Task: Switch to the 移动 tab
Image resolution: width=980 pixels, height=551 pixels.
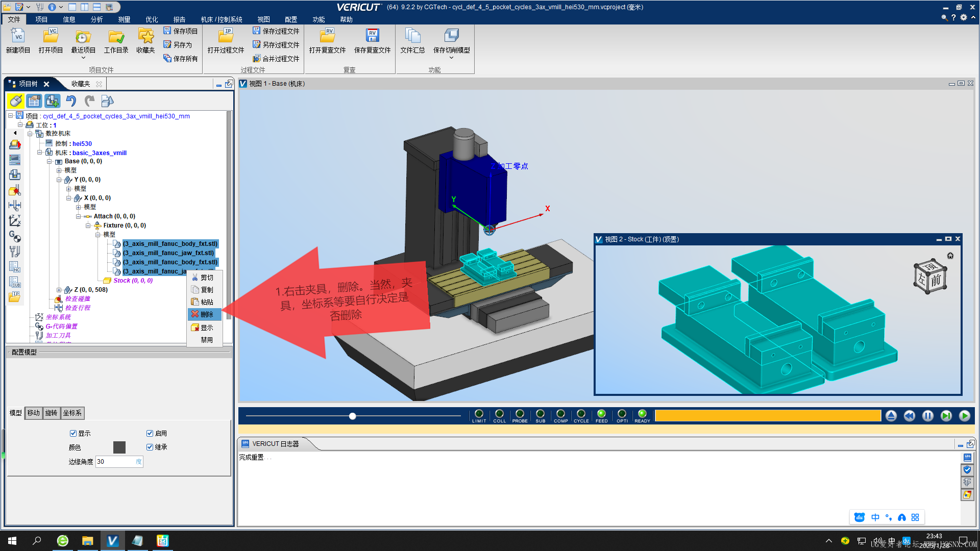Action: [x=34, y=413]
